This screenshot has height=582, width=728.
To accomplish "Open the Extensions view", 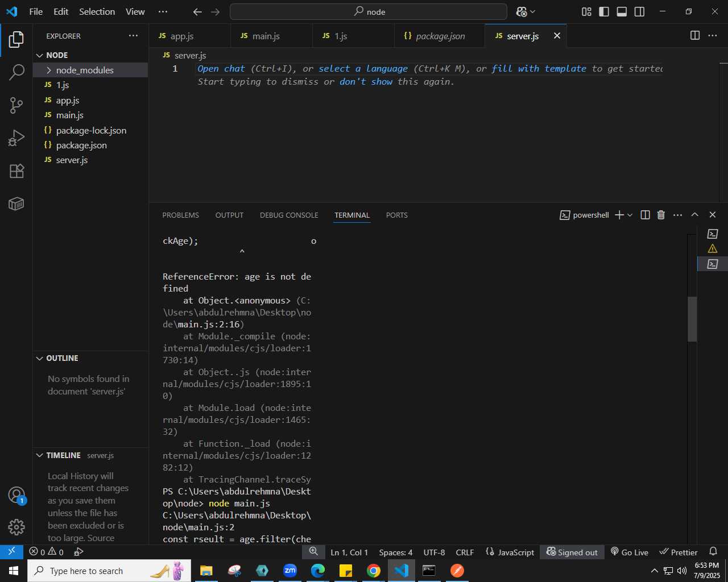I will pyautogui.click(x=16, y=171).
